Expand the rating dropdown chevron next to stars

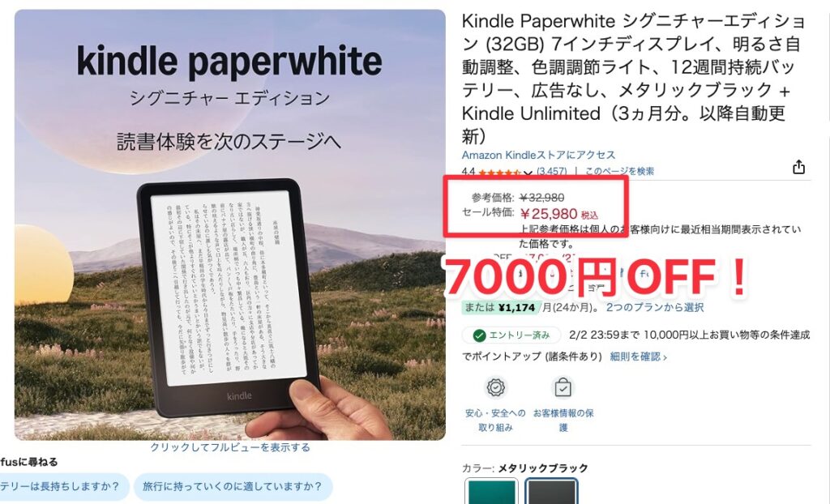click(x=528, y=173)
